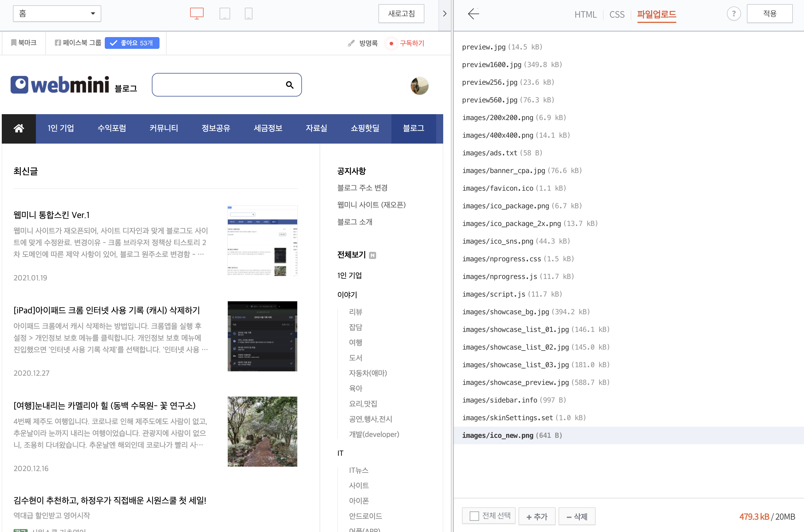Select images/showcase_bg.jpg in file list

(505, 312)
